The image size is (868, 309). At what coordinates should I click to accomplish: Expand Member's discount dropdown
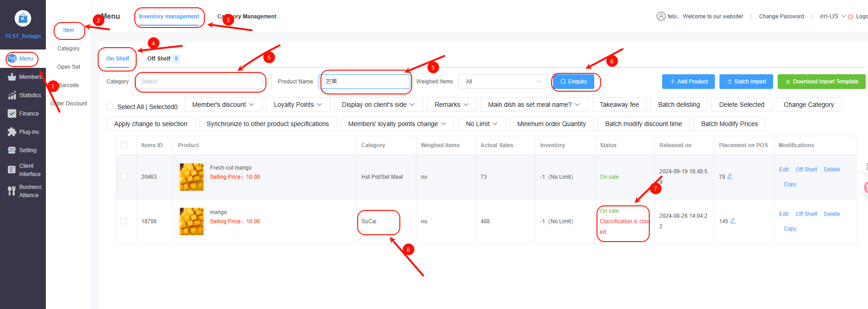click(223, 105)
